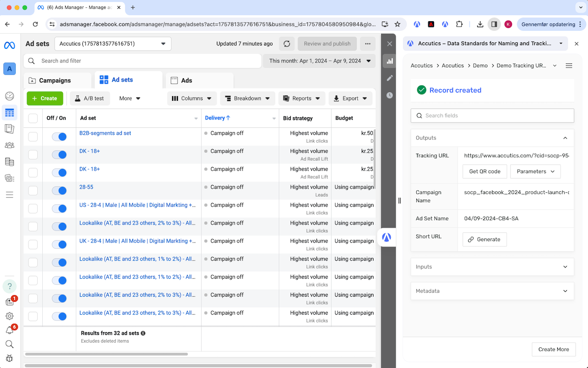The height and width of the screenshot is (368, 588).
Task: Open the edit pencil icon in side rail
Action: [390, 78]
